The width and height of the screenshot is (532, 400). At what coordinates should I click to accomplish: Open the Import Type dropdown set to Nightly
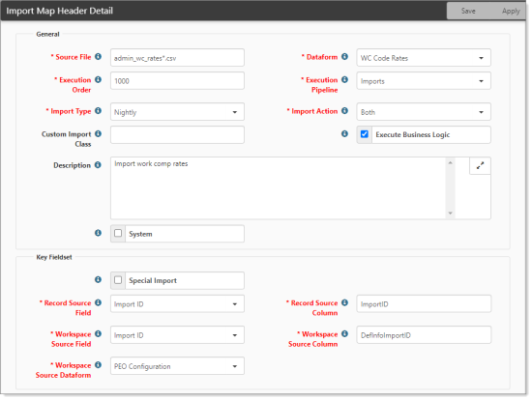pos(177,112)
